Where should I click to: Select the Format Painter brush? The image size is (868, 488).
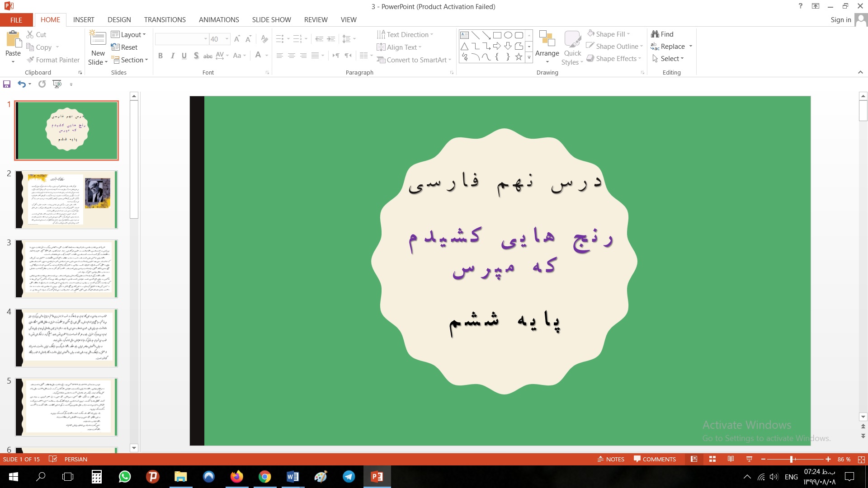[x=30, y=60]
